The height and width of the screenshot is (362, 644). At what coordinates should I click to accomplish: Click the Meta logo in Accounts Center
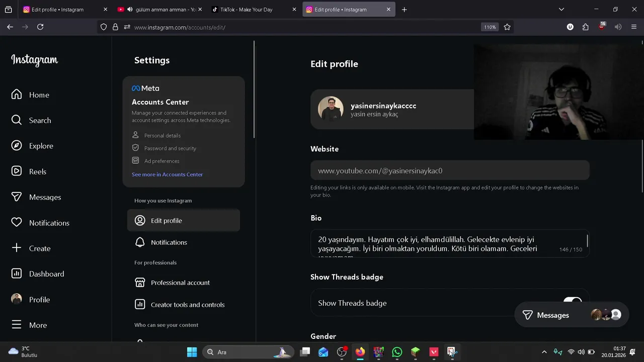coord(145,88)
